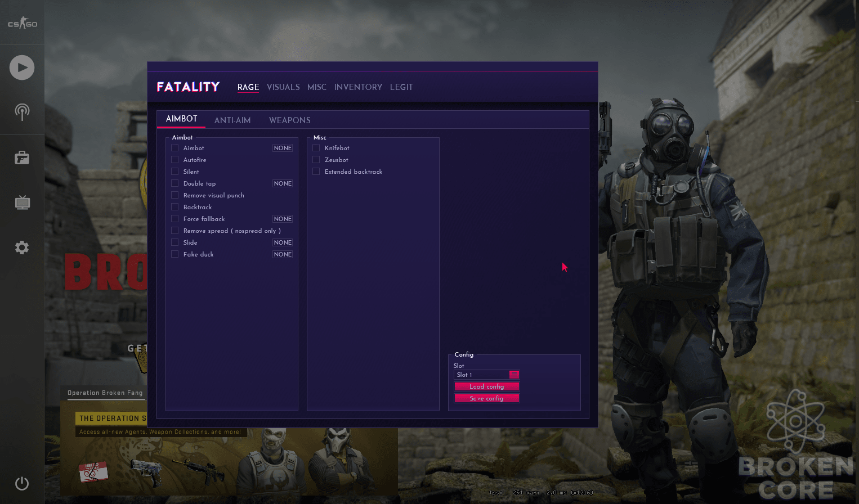Toggle the Autofire checkbox

tap(175, 160)
